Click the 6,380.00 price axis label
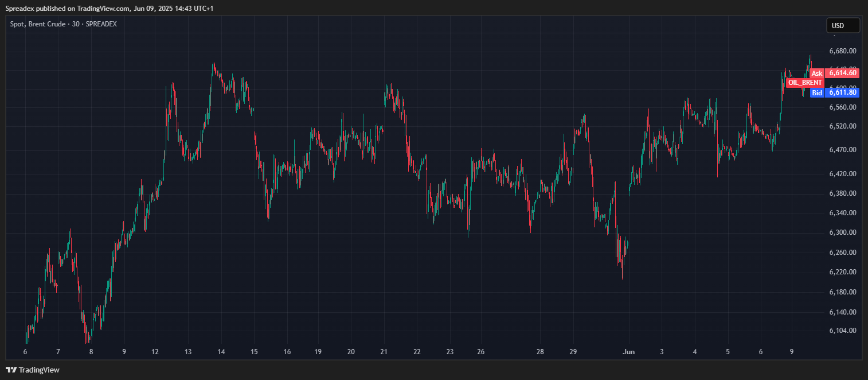Viewport: 868px width, 380px height. tap(843, 193)
